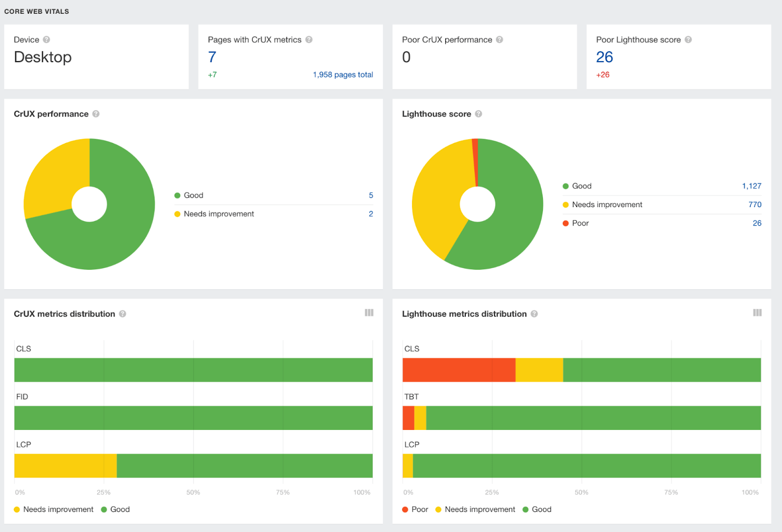
Task: Open help for Poor Lighthouse score
Action: [x=689, y=40]
